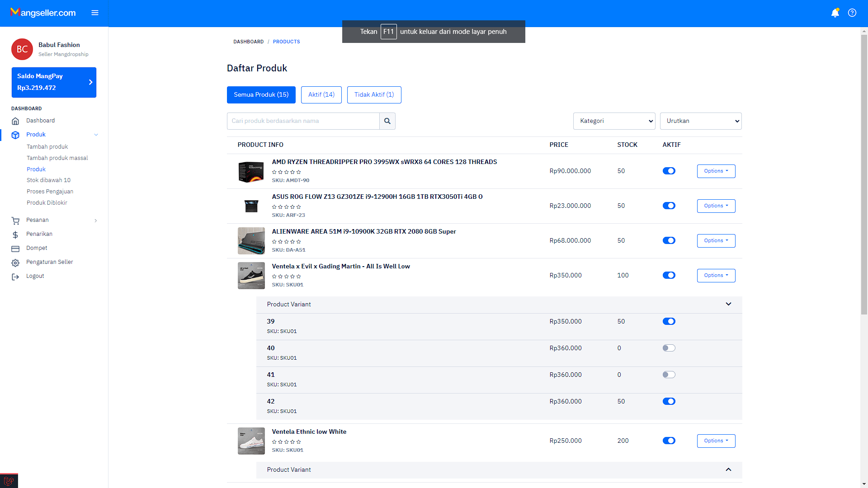The height and width of the screenshot is (488, 868).
Task: Select the Aktif (14) tab
Action: tap(321, 95)
